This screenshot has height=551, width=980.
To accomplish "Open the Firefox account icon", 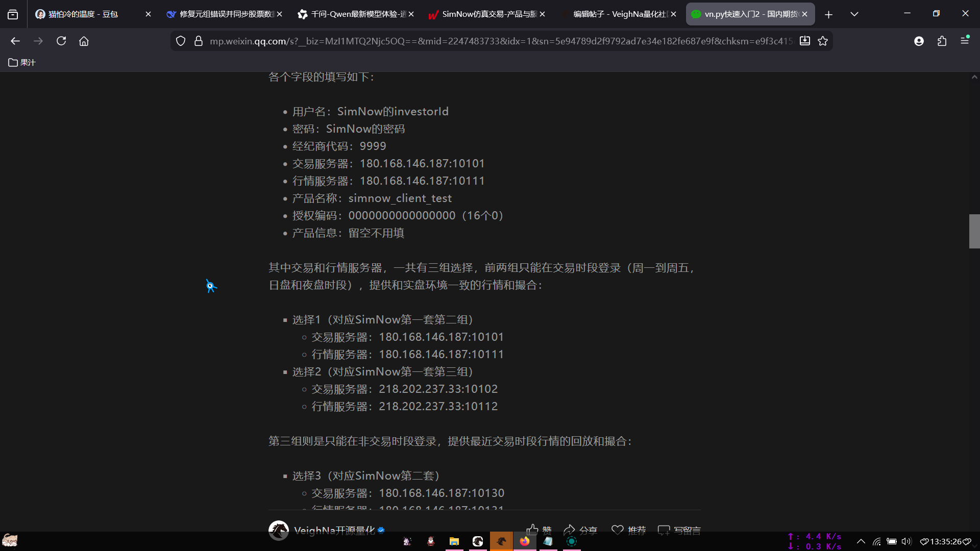I will (919, 41).
